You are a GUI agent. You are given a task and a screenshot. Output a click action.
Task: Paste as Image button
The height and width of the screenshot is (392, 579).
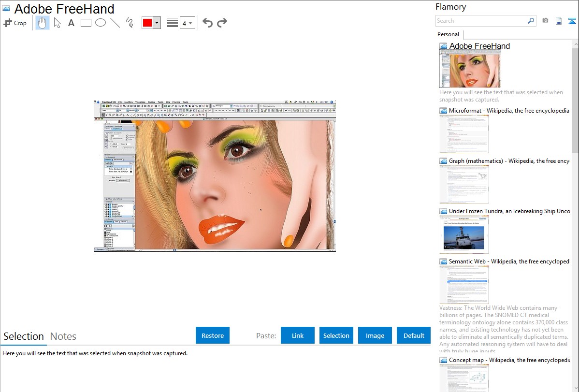click(x=375, y=335)
